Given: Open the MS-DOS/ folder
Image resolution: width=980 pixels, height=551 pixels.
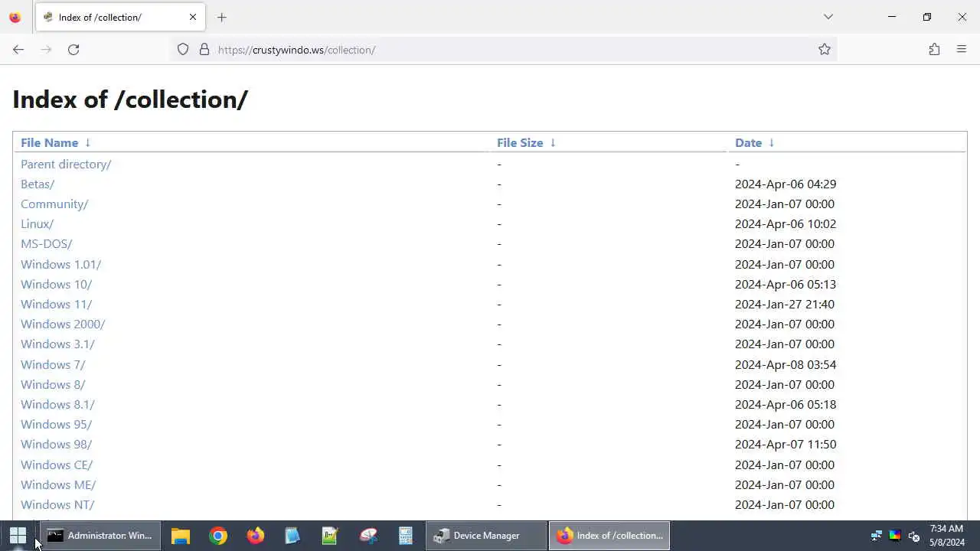Looking at the screenshot, I should [x=46, y=244].
